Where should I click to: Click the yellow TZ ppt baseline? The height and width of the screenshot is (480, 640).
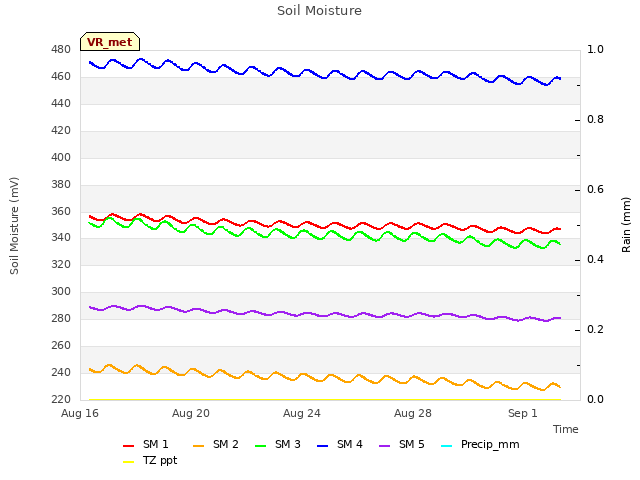coord(325,400)
